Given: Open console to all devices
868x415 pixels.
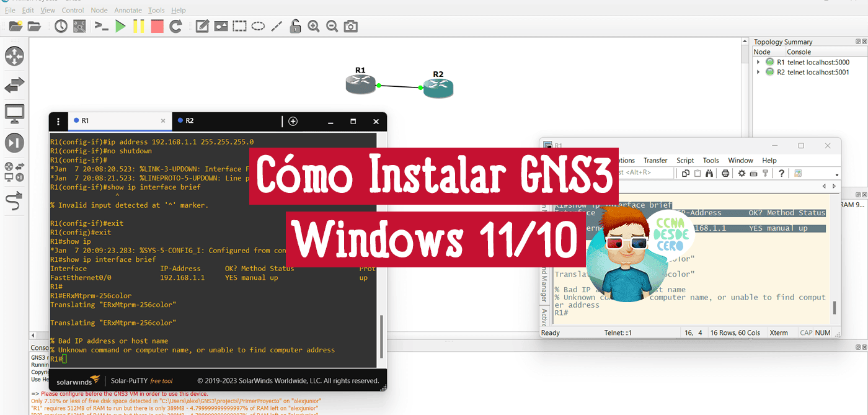Looking at the screenshot, I should (101, 26).
